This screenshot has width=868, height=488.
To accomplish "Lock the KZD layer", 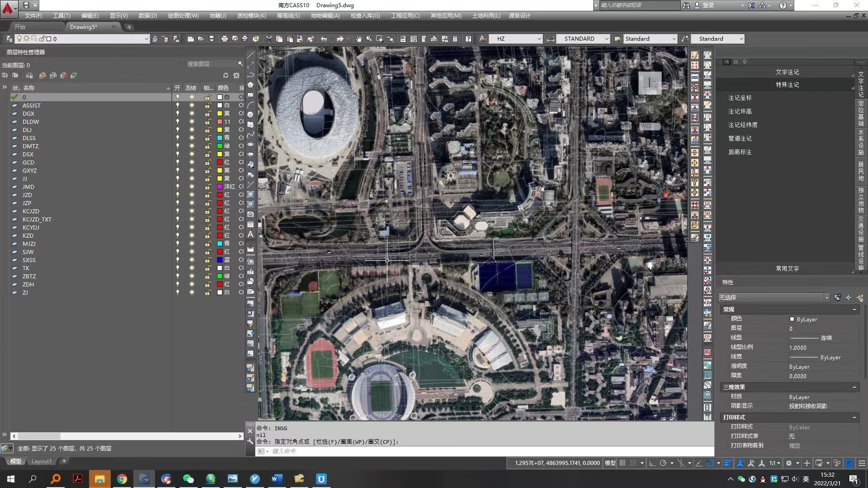I will 208,235.
